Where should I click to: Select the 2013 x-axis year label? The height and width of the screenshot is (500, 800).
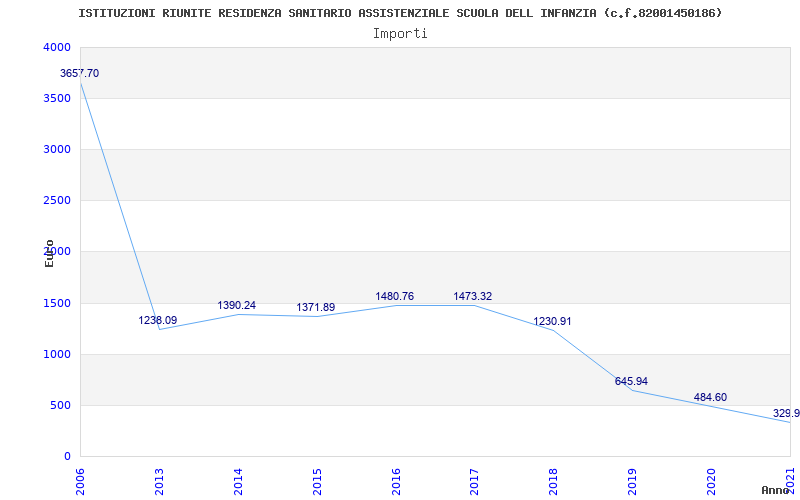(x=159, y=479)
